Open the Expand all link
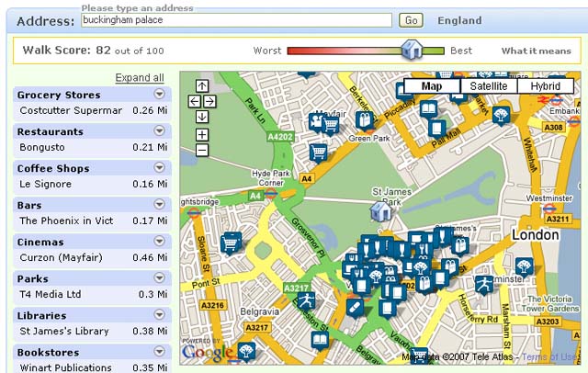 pyautogui.click(x=140, y=77)
